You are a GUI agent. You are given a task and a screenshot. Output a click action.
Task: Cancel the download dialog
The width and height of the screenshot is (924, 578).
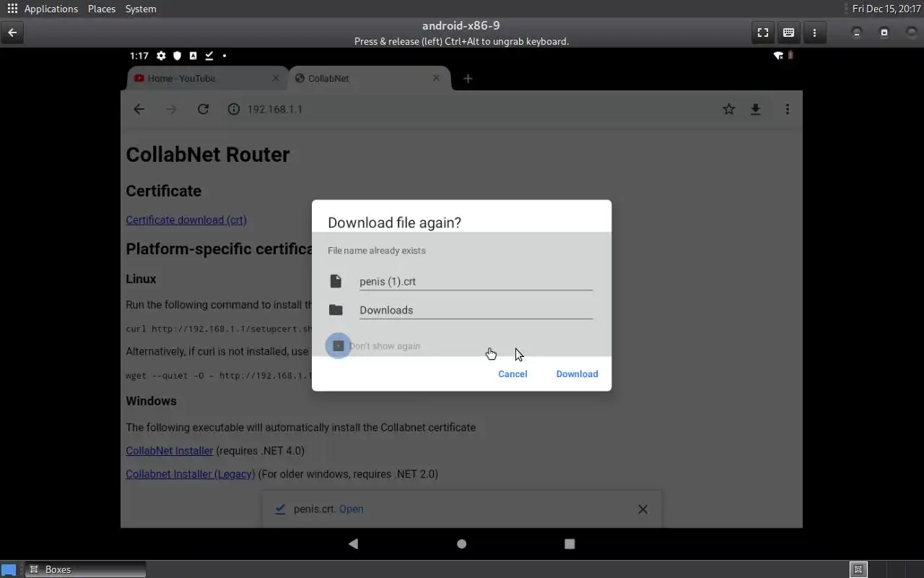(x=513, y=374)
